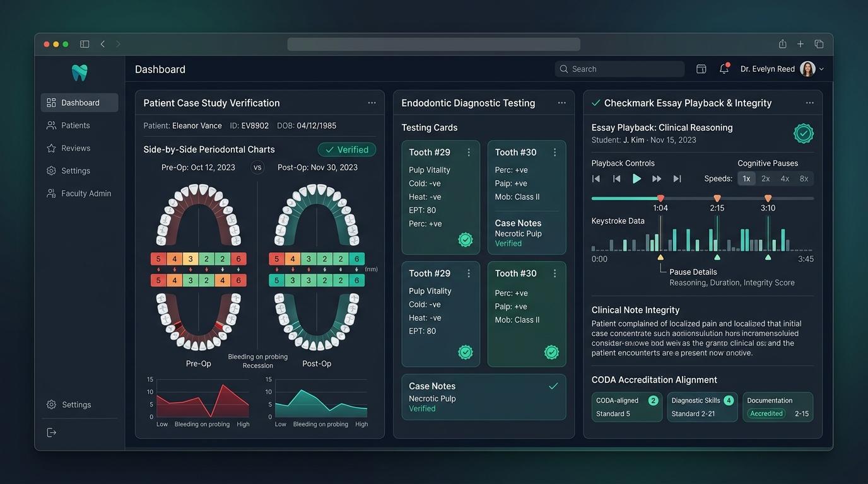Click the logout icon in the sidebar

tap(52, 432)
